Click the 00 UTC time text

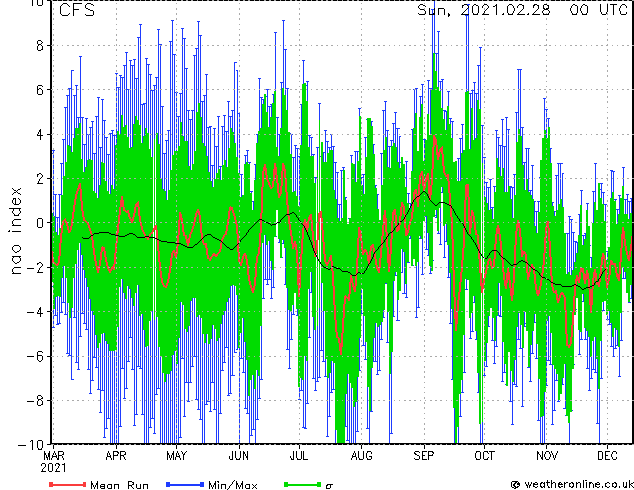tap(599, 10)
